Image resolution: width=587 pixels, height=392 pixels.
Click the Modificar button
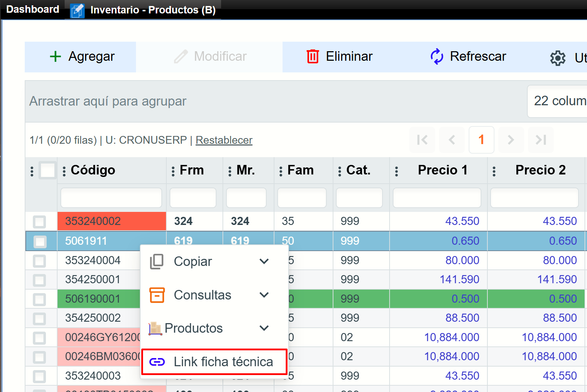click(209, 57)
